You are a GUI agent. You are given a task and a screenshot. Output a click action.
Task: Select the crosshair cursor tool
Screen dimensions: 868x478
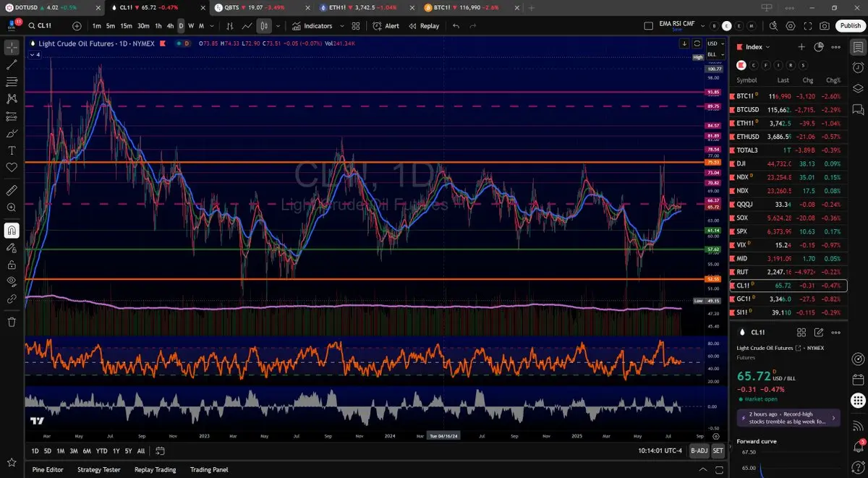pyautogui.click(x=12, y=48)
